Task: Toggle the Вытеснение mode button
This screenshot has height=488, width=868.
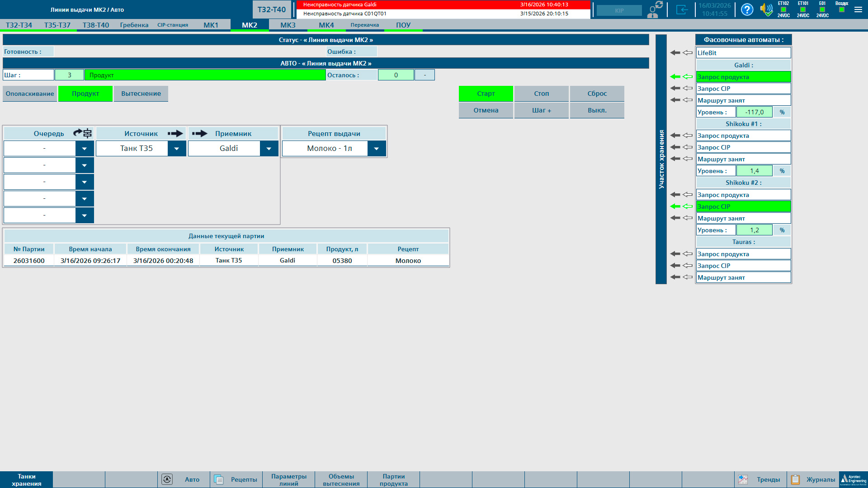Action: tap(141, 94)
